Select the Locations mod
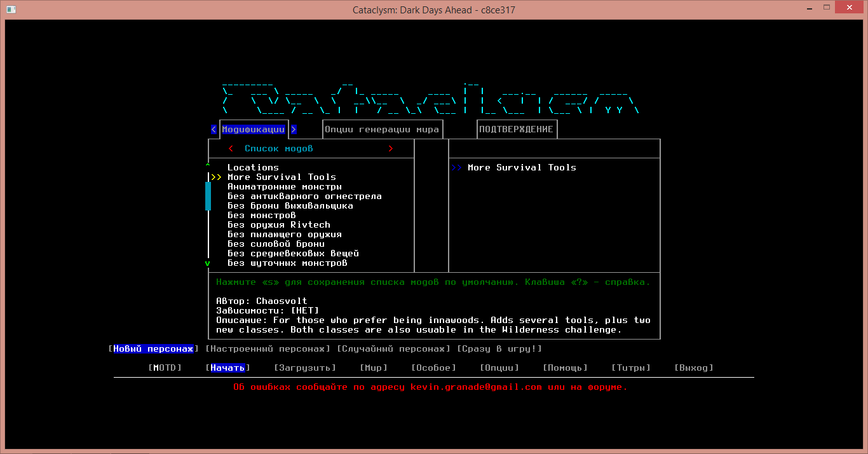Screen dimensions: 868x454 (253, 167)
